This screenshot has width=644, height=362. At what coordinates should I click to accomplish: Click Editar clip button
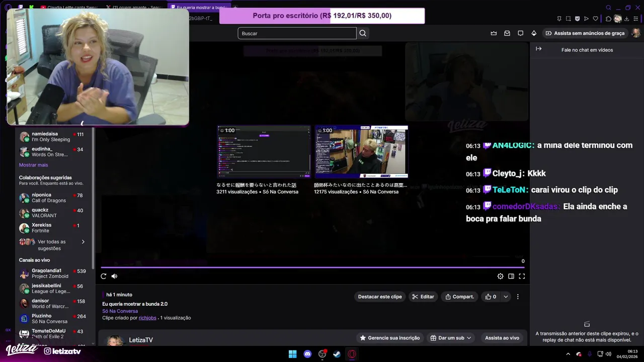point(423,297)
